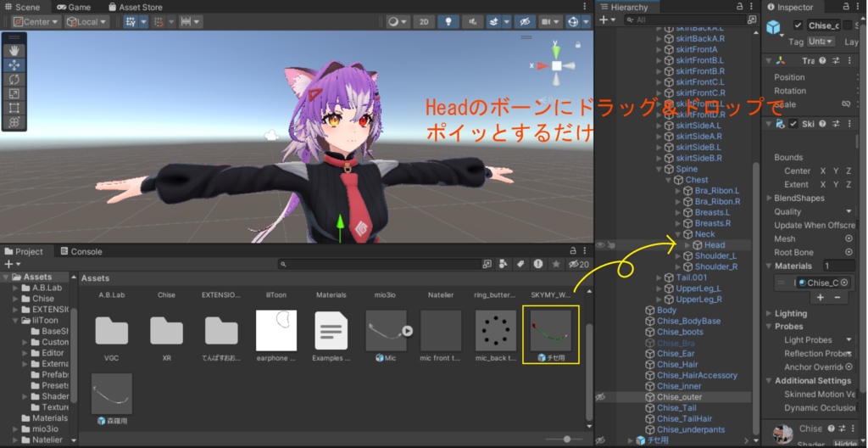Select Chise_outer object in Hierarchy
Viewport: 868px width, 448px height.
pyautogui.click(x=679, y=397)
